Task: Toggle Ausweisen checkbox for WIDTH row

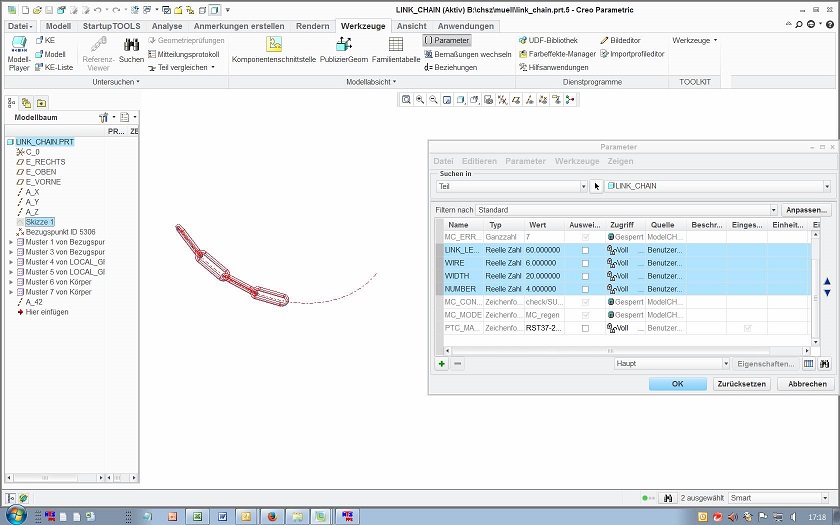Action: coord(586,276)
